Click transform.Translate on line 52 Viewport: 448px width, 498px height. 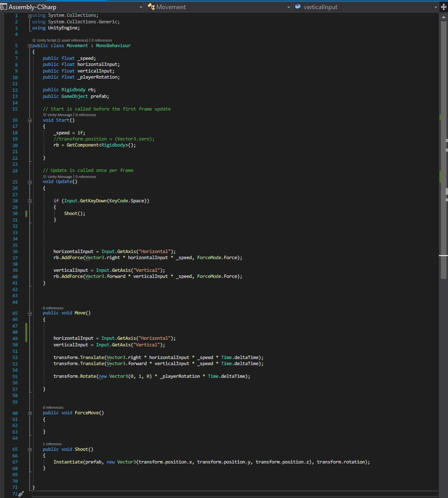coord(79,358)
